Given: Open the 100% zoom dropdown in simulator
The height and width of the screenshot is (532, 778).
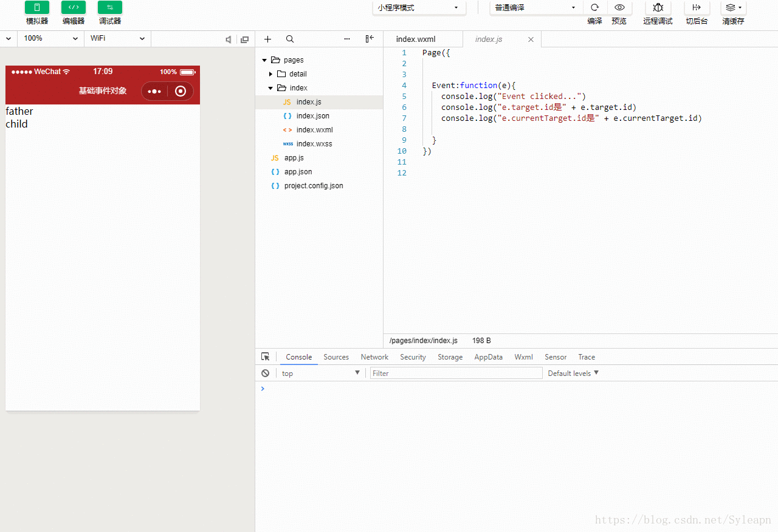Looking at the screenshot, I should point(51,38).
